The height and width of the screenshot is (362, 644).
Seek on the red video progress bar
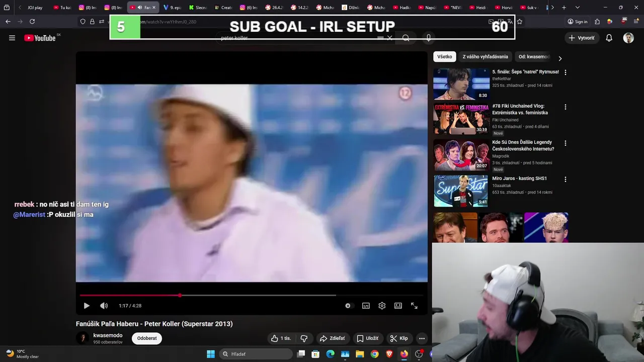(252, 295)
